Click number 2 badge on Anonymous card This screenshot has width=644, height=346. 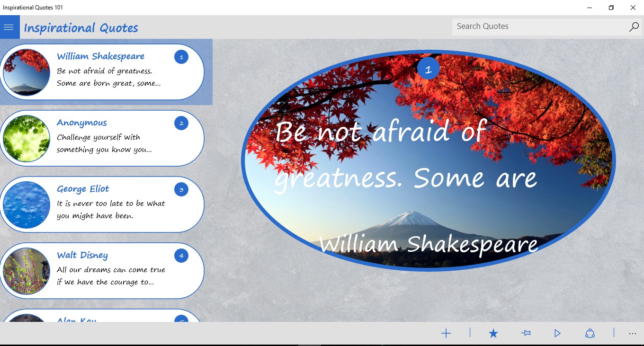click(x=181, y=124)
